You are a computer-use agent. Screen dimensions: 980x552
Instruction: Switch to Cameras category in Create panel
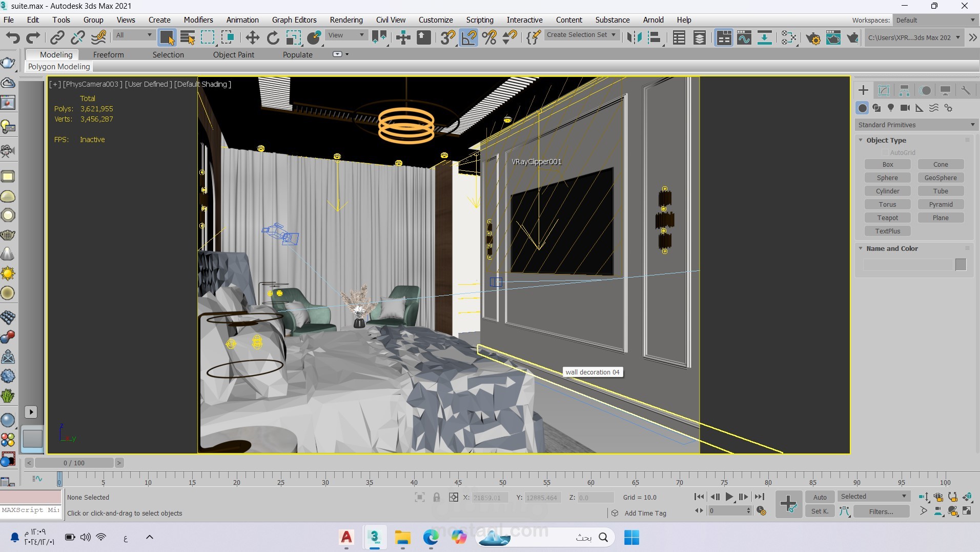905,108
